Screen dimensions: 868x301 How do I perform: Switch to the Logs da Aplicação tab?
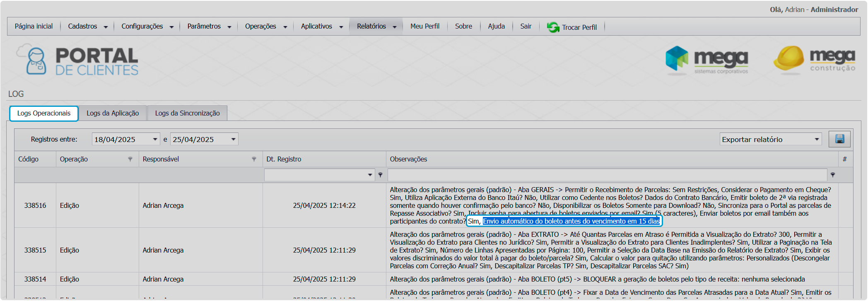113,113
